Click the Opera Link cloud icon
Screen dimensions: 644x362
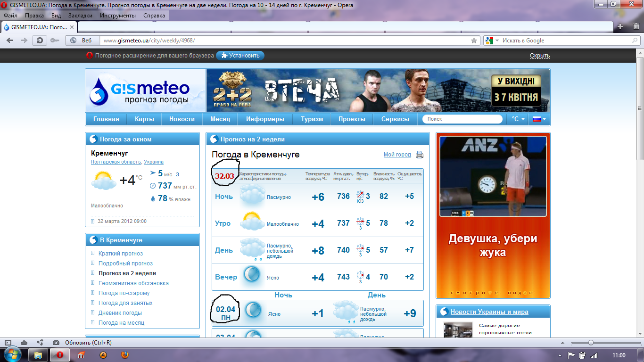pos(24,343)
